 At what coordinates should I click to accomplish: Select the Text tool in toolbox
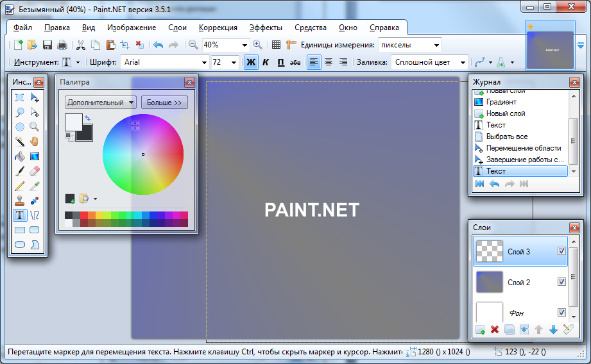tap(20, 215)
